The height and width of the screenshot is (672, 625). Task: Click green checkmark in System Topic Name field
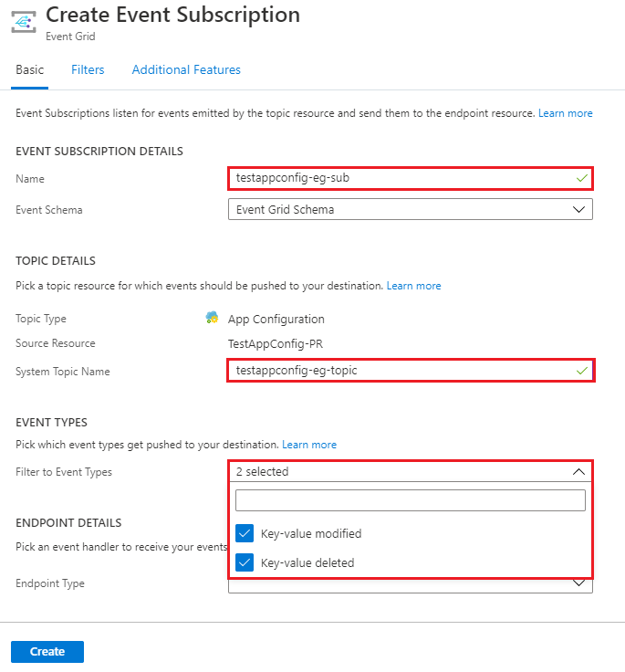[581, 370]
